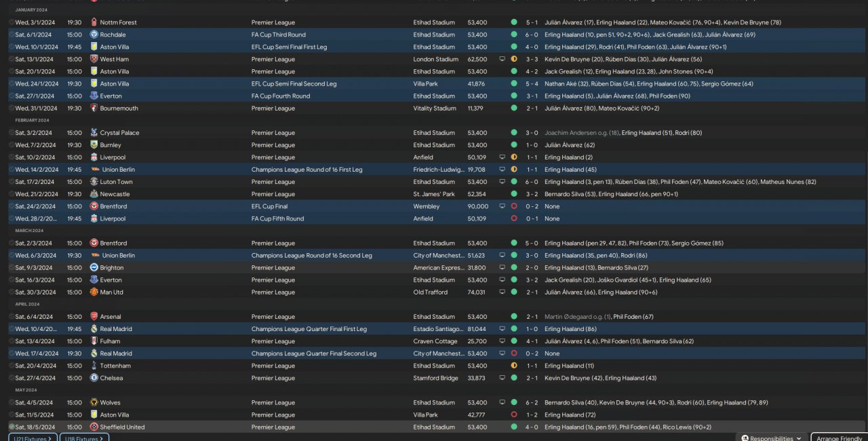Click the Man Utd club crest

94,292
